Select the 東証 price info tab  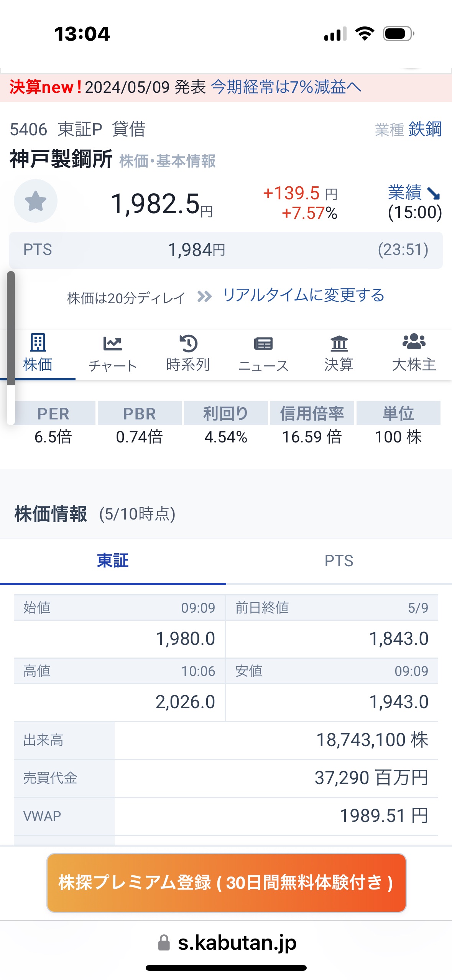(x=113, y=561)
